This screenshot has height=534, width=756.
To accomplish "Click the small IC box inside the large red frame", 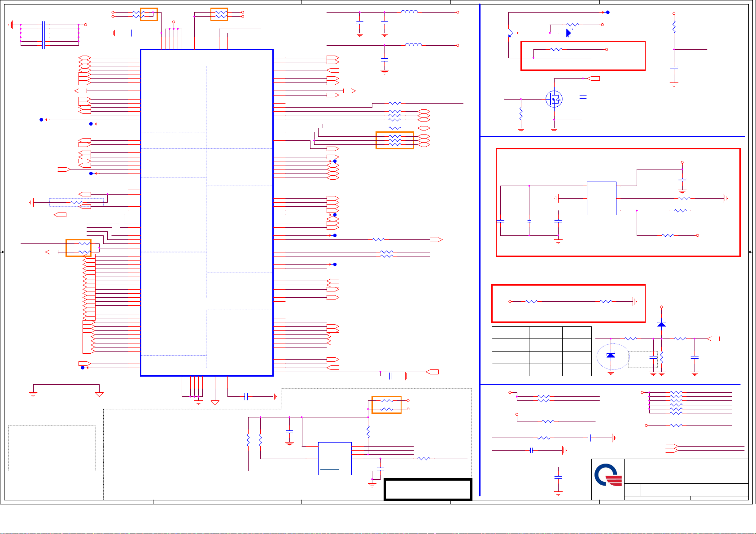I will 601,198.
